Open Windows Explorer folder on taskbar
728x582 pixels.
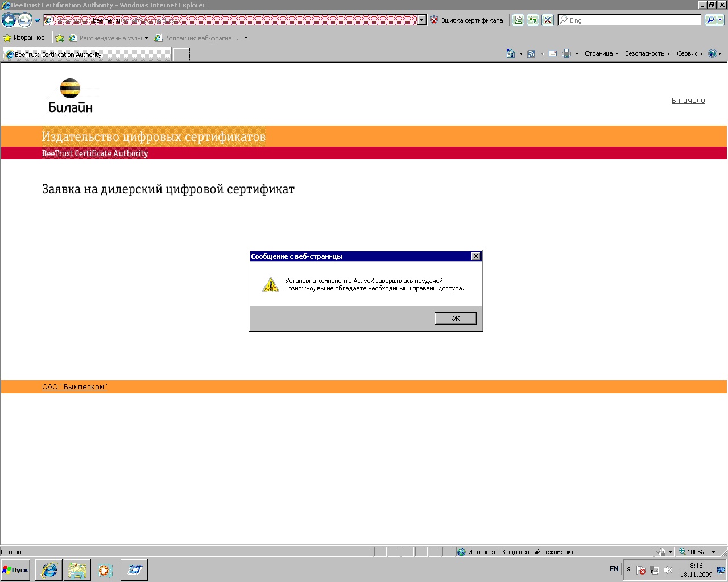point(77,570)
